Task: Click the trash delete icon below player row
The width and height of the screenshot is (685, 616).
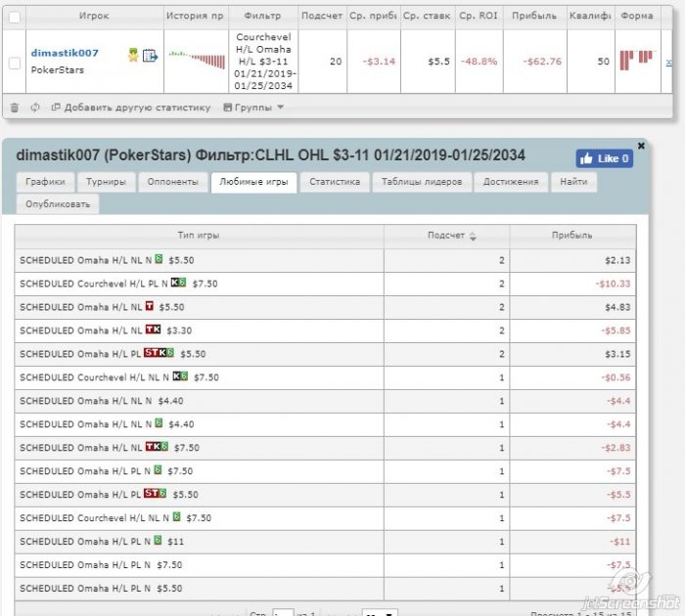Action: tap(15, 108)
